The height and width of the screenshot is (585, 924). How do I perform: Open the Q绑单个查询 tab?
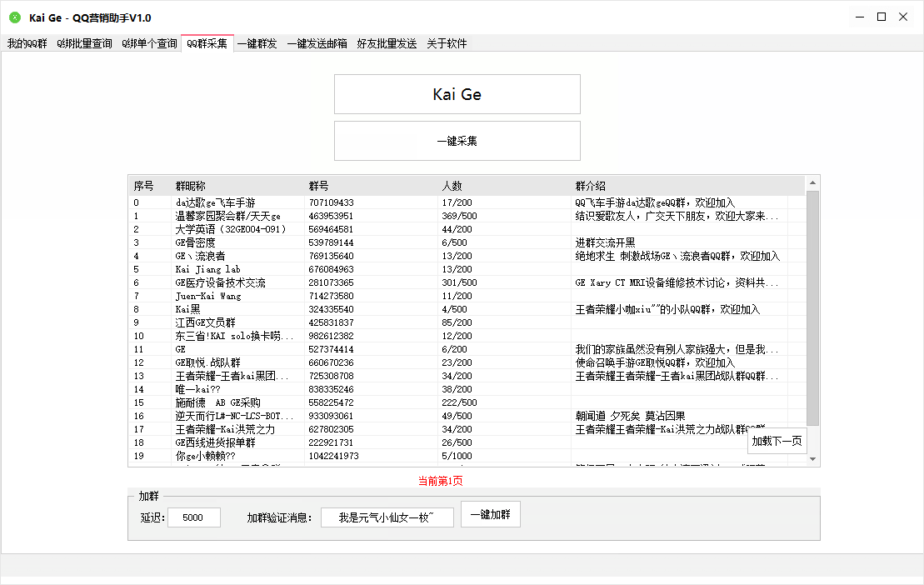click(149, 43)
